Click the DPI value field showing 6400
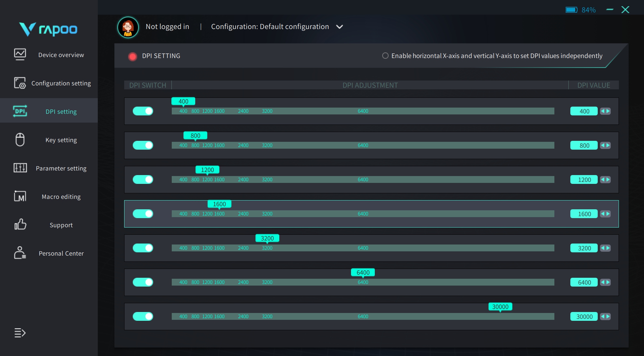644x356 pixels. (584, 282)
